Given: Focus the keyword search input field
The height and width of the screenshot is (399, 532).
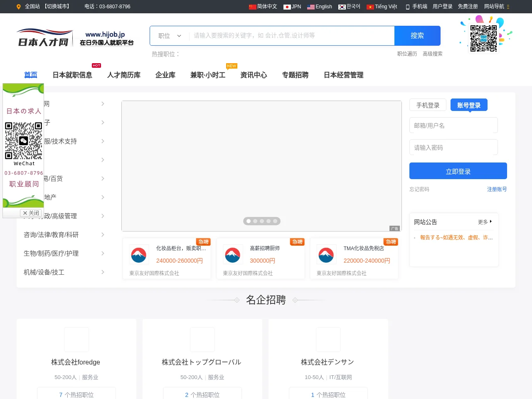Looking at the screenshot, I should 292,36.
